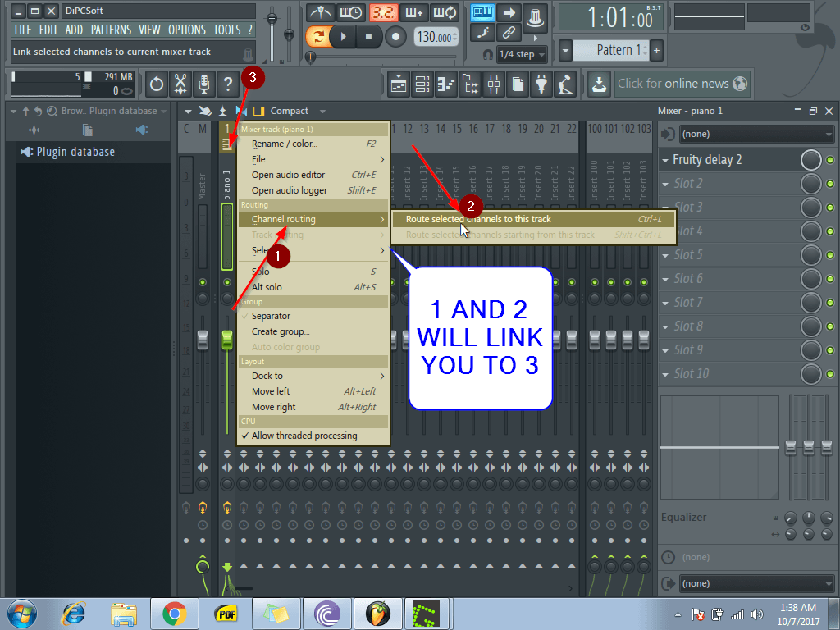This screenshot has height=630, width=840.
Task: Click the metronome icon in transport
Action: [x=321, y=11]
